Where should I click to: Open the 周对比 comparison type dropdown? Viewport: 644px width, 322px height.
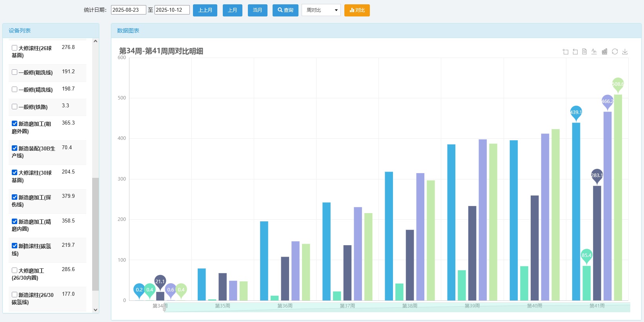[x=321, y=10]
